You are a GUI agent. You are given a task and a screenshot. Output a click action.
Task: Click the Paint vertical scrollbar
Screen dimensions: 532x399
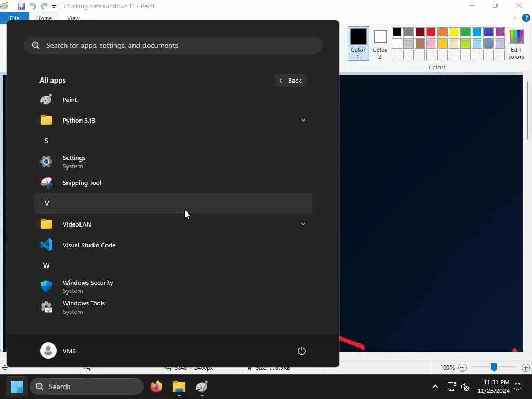coord(528,110)
